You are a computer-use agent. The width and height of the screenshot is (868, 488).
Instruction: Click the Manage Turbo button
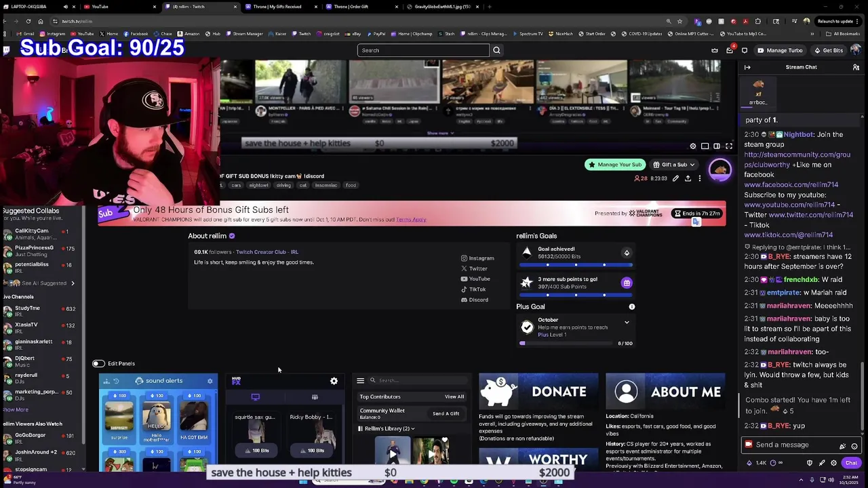(780, 50)
